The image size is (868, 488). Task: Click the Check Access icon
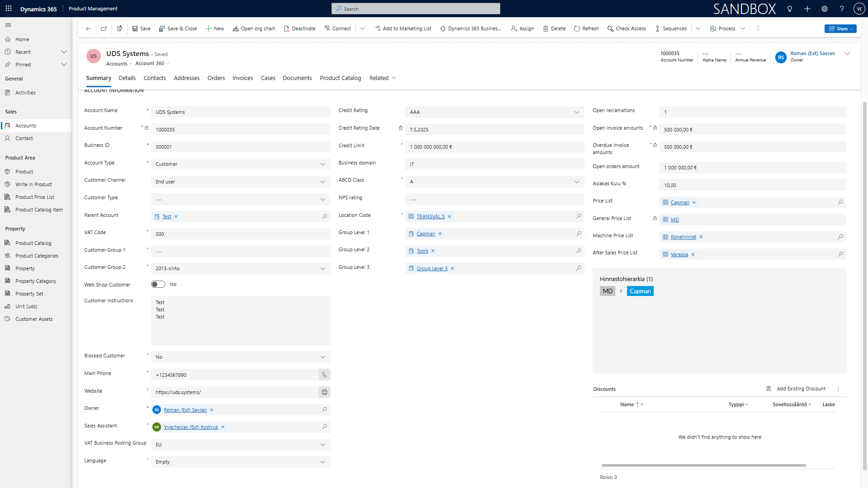point(610,28)
